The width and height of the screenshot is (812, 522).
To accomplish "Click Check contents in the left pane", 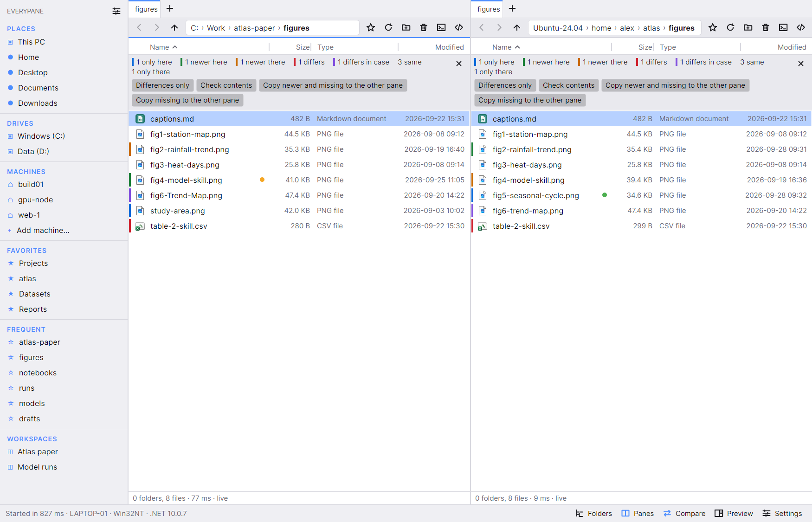I will point(226,85).
